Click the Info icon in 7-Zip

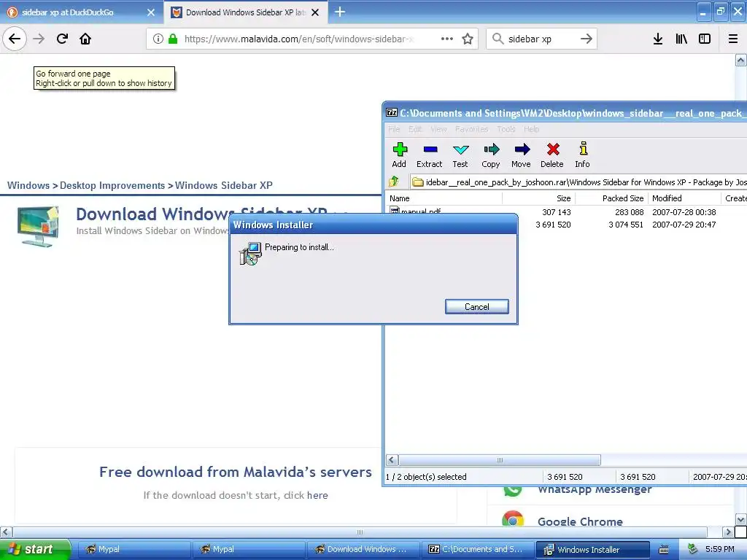tap(582, 155)
